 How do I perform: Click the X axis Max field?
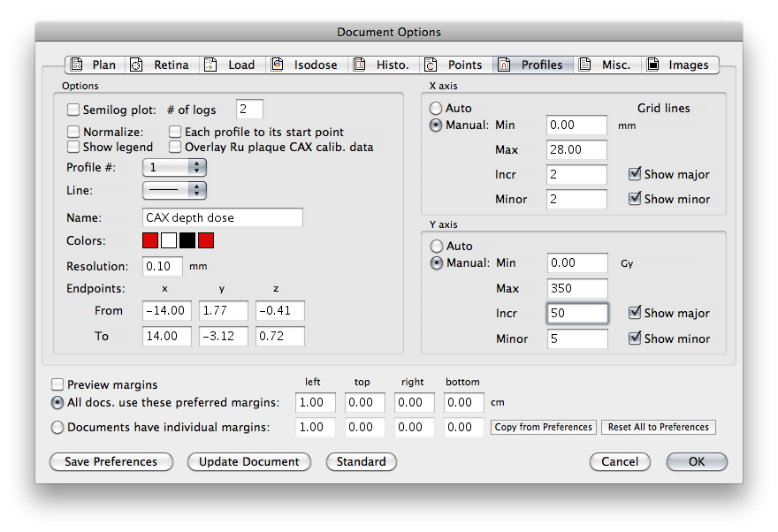[576, 149]
